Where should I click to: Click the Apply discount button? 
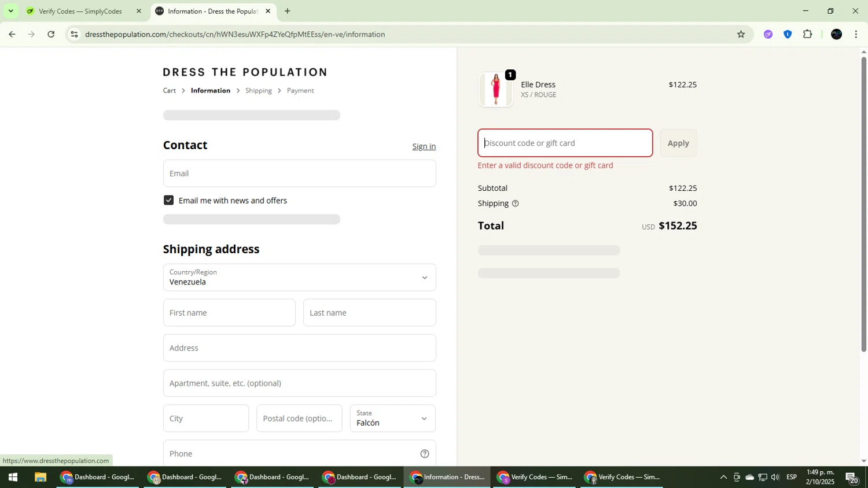coord(678,143)
